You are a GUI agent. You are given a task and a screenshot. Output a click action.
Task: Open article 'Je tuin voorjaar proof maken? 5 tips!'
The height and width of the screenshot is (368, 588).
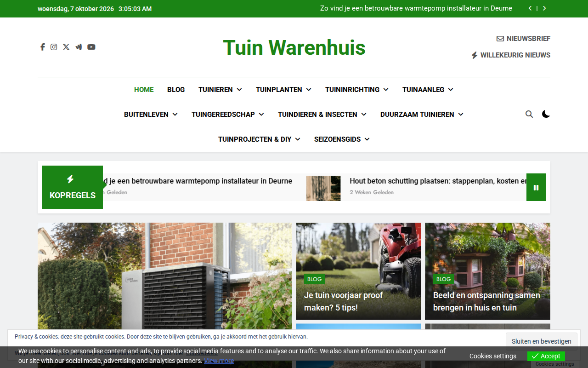343,301
